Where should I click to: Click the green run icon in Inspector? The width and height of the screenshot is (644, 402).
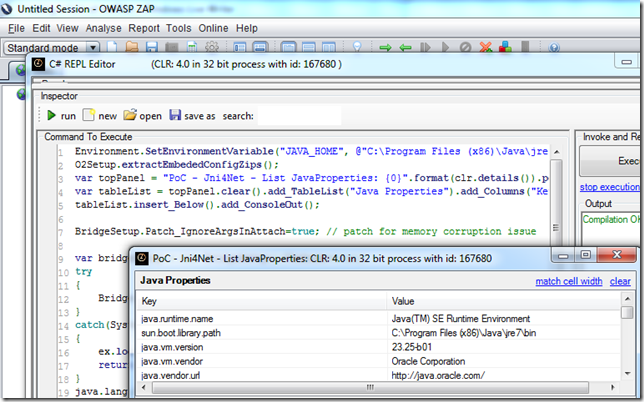(52, 116)
